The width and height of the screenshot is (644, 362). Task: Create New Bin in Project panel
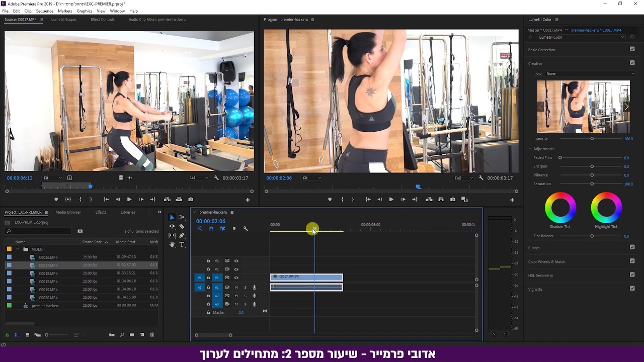(x=132, y=335)
